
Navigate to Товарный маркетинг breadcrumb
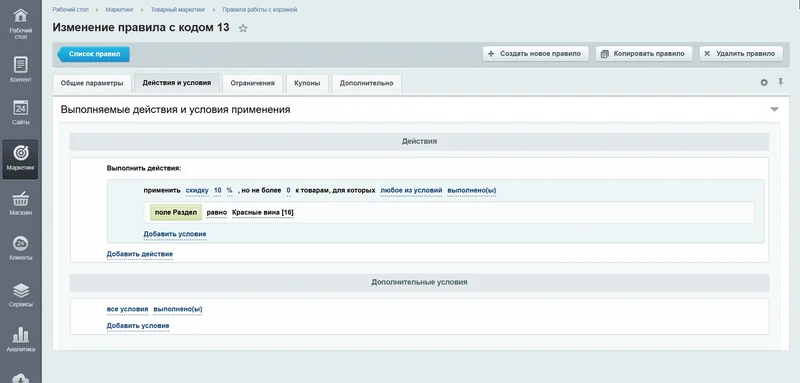point(178,10)
